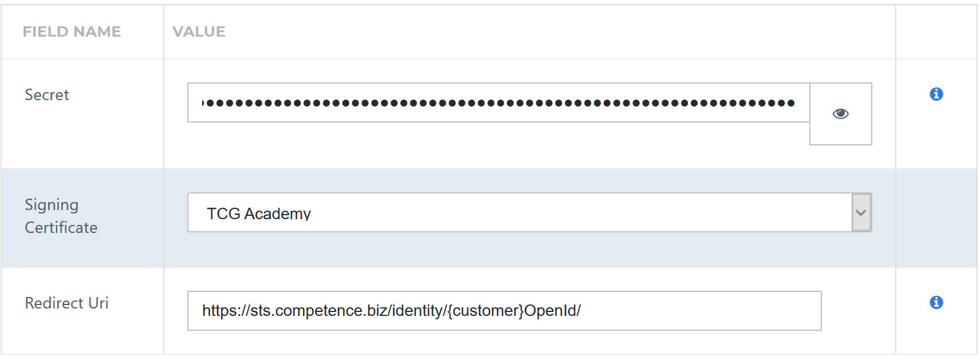The width and height of the screenshot is (980, 360).
Task: Click the box surrounding the show-secret eye button
Action: (841, 114)
